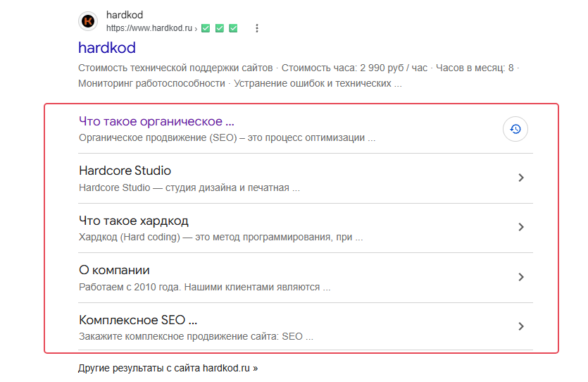The width and height of the screenshot is (588, 382).
Task: Expand the "Что такое хардкод" row chevron
Action: tap(521, 227)
